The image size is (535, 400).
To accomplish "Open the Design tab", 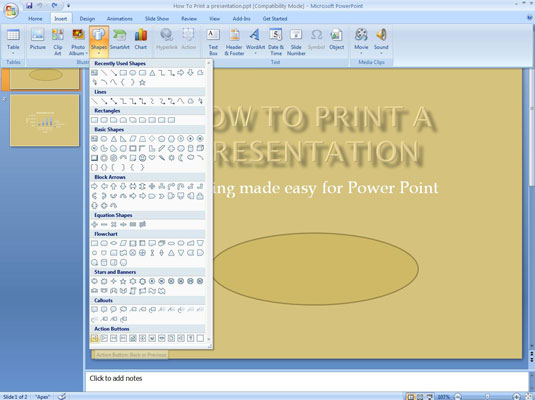I will 87,19.
